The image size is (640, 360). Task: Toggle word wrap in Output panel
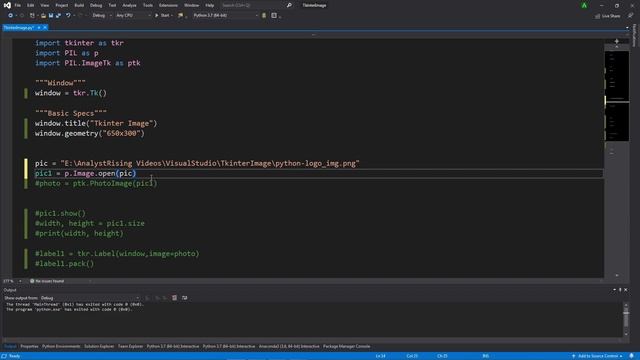click(184, 298)
